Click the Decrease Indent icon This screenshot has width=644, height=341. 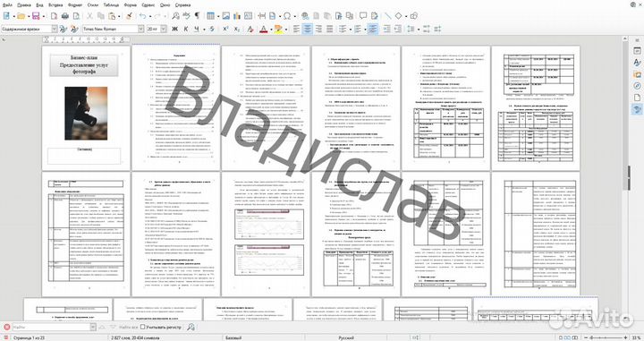(397, 29)
